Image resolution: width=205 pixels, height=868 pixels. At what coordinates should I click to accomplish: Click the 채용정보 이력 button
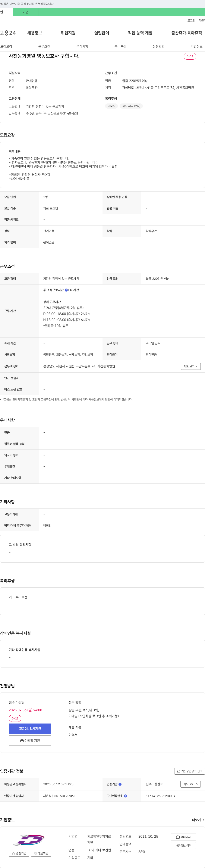[x=183, y=845]
